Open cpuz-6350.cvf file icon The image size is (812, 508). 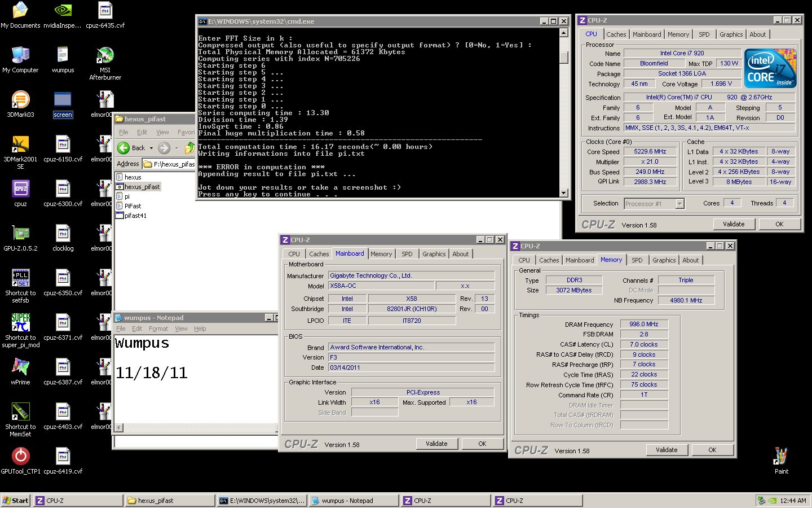point(63,283)
